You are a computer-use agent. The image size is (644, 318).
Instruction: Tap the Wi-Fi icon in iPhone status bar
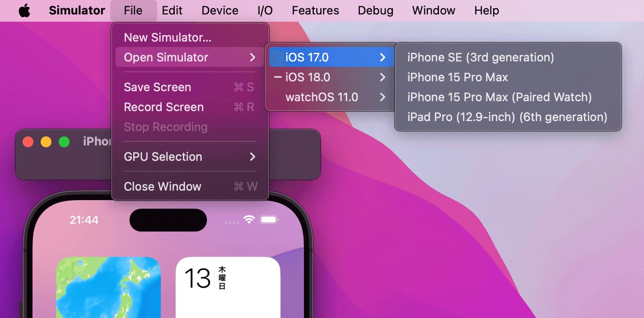tap(249, 220)
